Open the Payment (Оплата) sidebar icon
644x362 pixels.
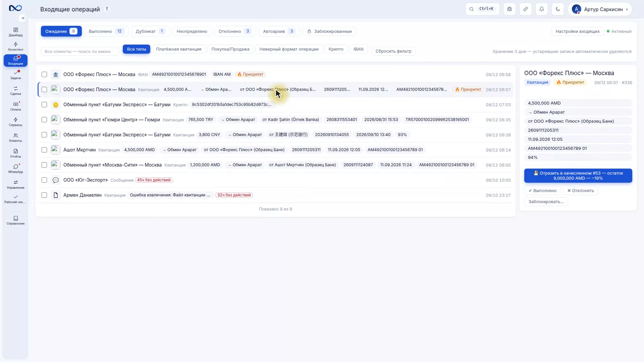[x=15, y=106]
